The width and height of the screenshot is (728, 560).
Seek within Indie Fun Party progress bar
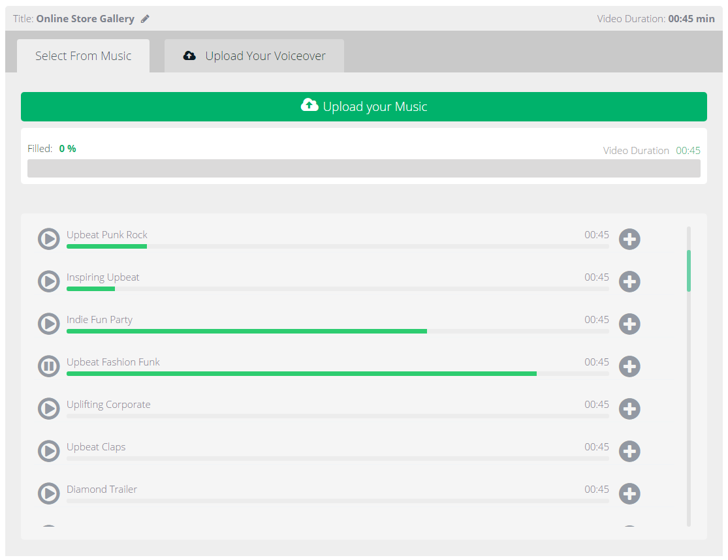click(x=338, y=332)
